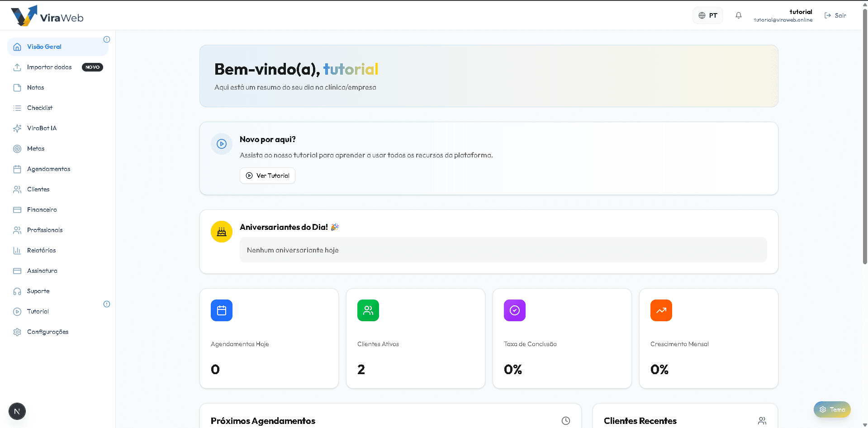Click the yellow birthday cake icon

point(222,232)
